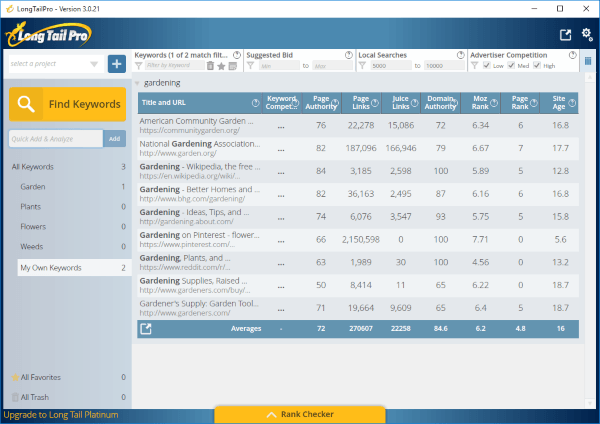
Task: Click the Advertiser Competition info icon
Action: pos(572,55)
